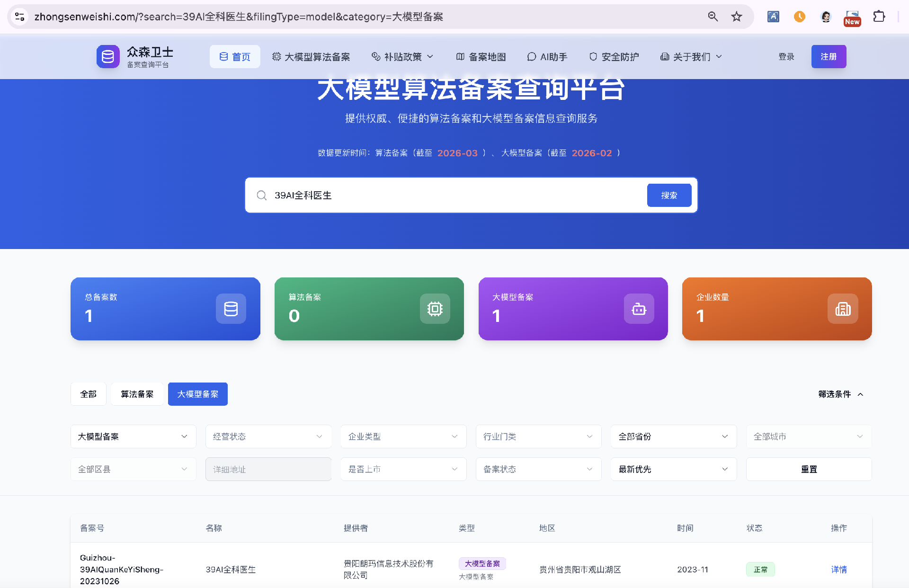Screen dimensions: 909x588
Task: Open 备案地图 navigation item
Action: pyautogui.click(x=481, y=57)
